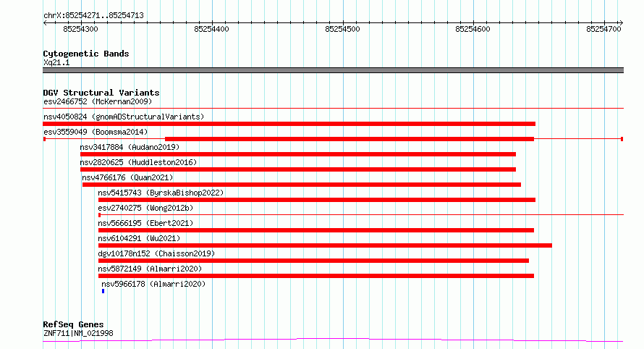
Task: Click ruler position label 85254500
Action: coord(342,29)
